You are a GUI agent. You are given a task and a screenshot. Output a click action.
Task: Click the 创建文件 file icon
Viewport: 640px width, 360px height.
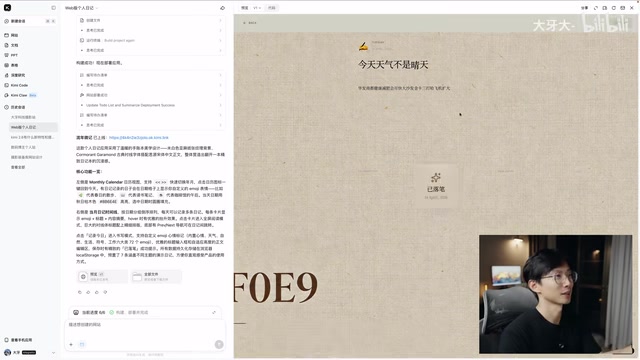[x=82, y=20]
